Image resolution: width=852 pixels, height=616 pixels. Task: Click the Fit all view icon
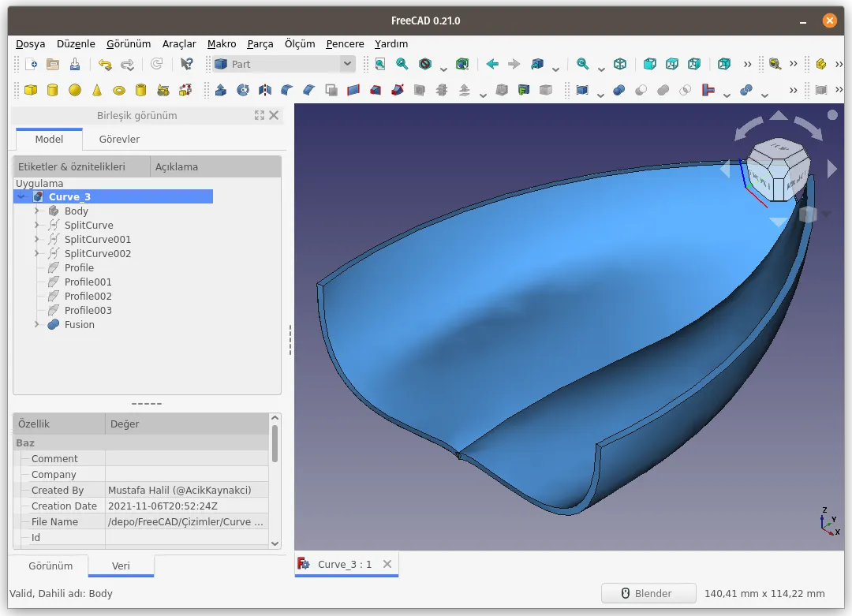coord(380,64)
